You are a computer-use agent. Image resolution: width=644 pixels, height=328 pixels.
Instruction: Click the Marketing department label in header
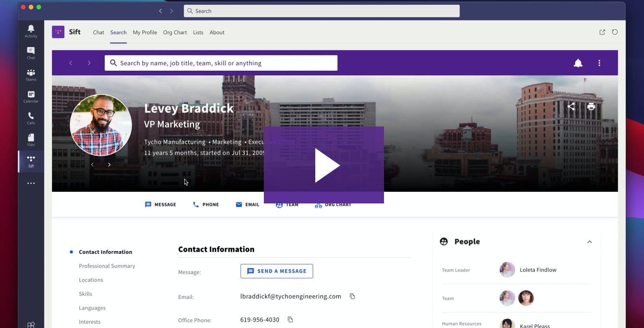coord(227,142)
